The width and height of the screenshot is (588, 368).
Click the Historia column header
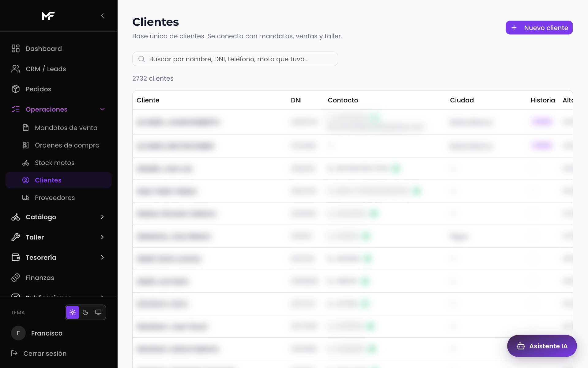(x=543, y=100)
